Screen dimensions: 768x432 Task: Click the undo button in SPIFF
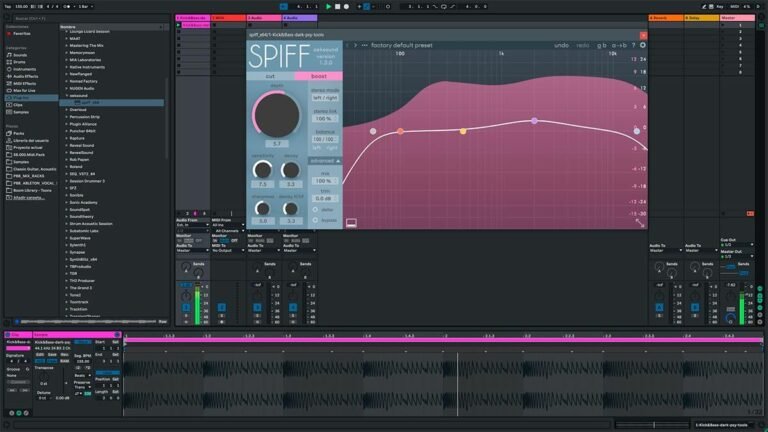tap(561, 45)
